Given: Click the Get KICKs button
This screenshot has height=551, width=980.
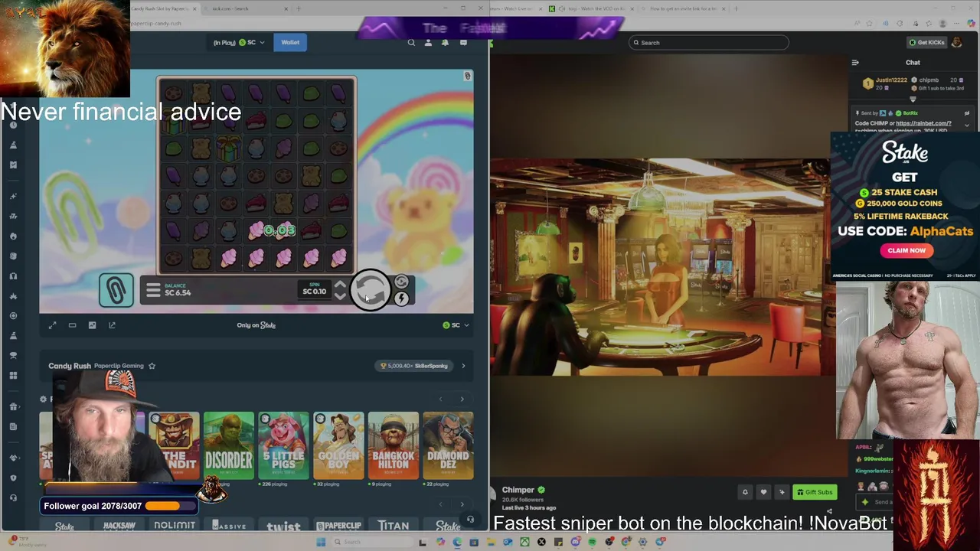Looking at the screenshot, I should tap(926, 43).
